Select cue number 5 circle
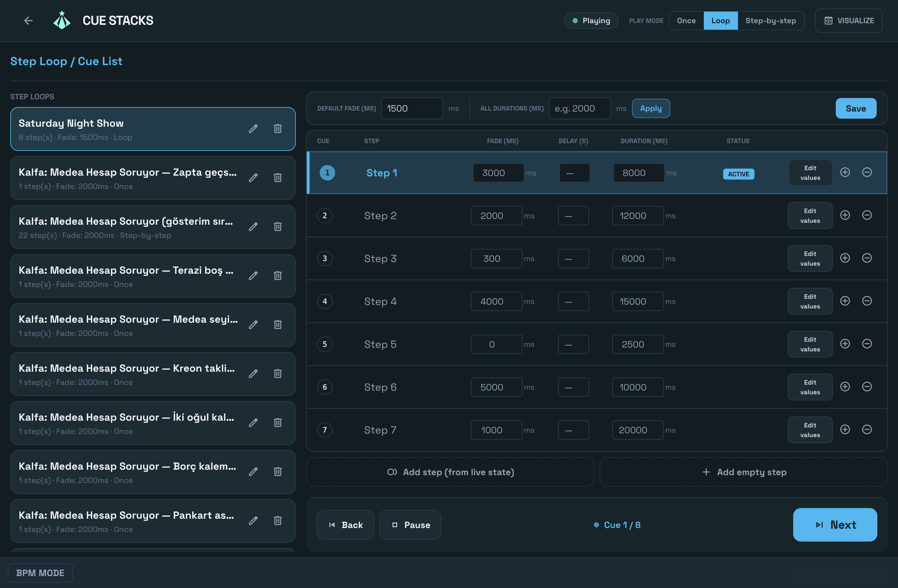 [324, 344]
